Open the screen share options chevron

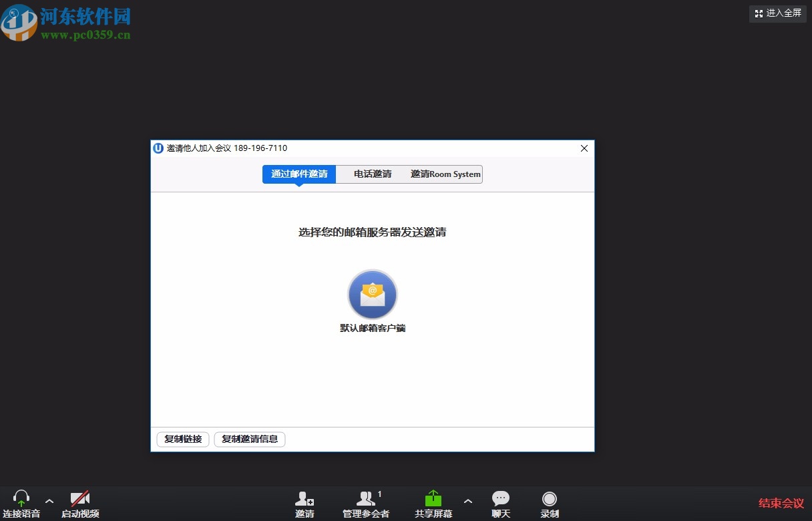pyautogui.click(x=468, y=501)
